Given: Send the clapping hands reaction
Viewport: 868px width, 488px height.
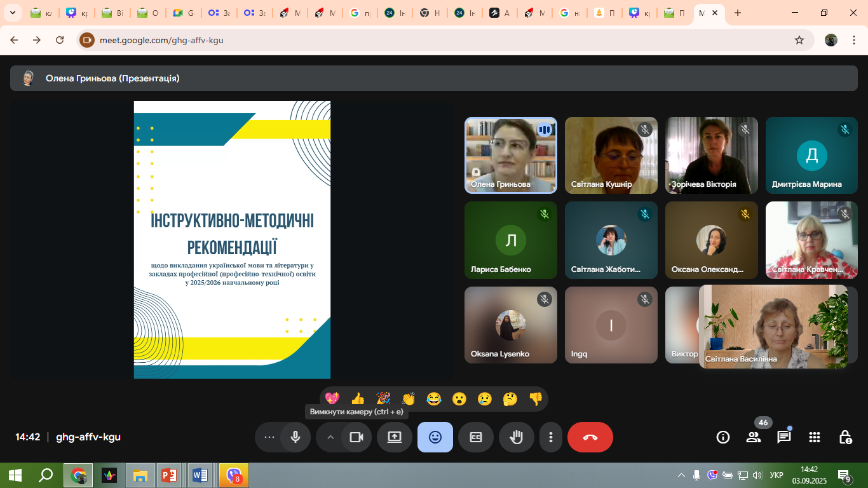Looking at the screenshot, I should [408, 399].
